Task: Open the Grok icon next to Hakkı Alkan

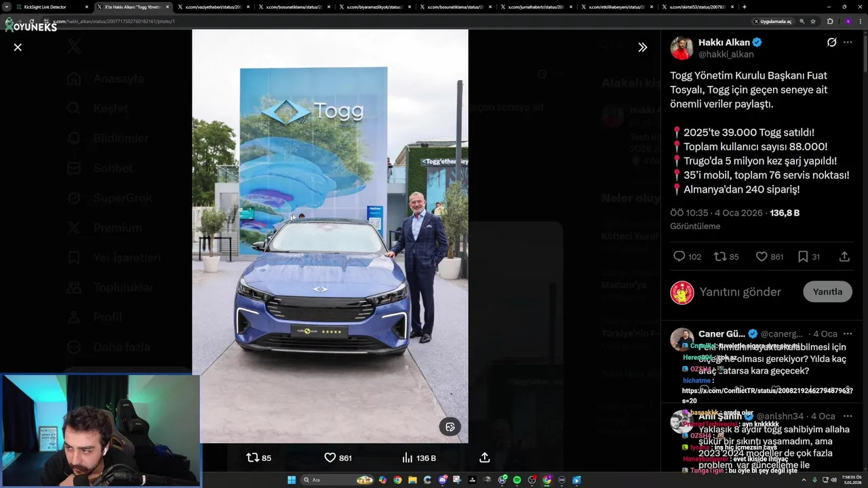Action: point(831,42)
